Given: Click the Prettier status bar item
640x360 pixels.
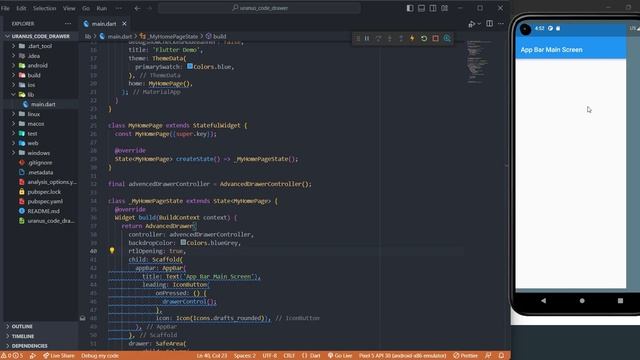Looking at the screenshot, I should (x=465, y=356).
